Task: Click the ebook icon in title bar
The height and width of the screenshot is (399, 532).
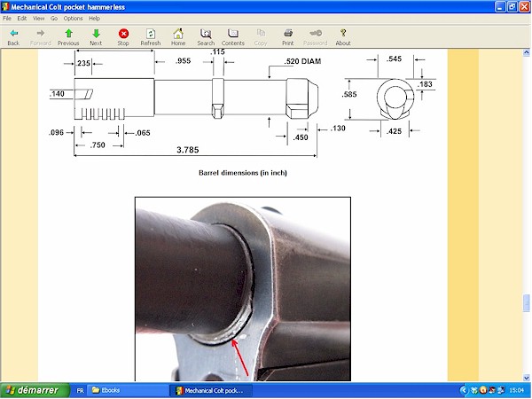Action: [4, 6]
